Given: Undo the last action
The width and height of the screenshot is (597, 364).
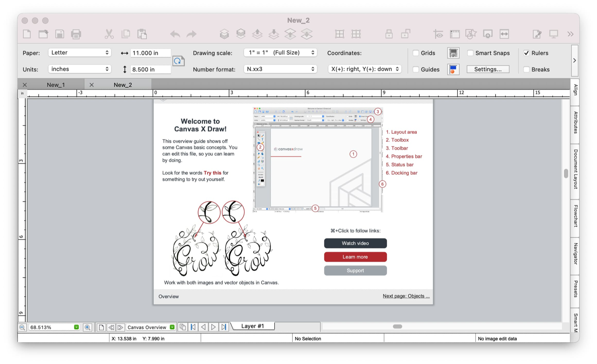Looking at the screenshot, I should [175, 34].
